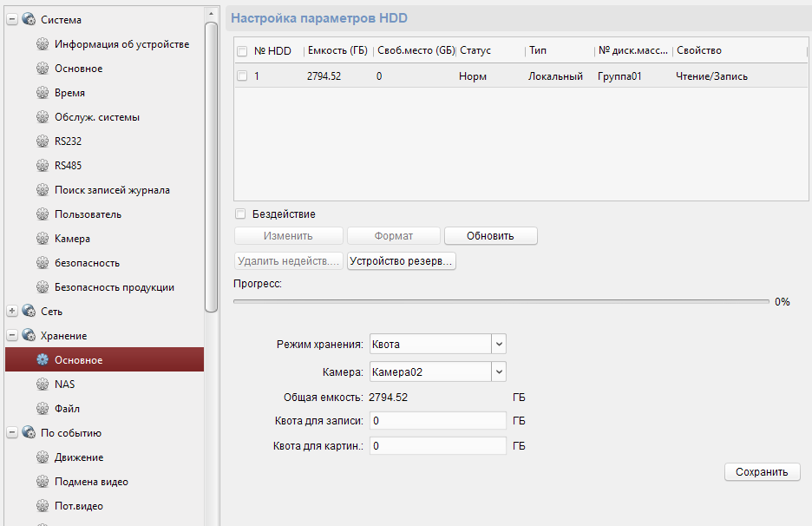Image resolution: width=812 pixels, height=526 pixels.
Task: Click the Система globe-gear icon
Action: click(29, 20)
